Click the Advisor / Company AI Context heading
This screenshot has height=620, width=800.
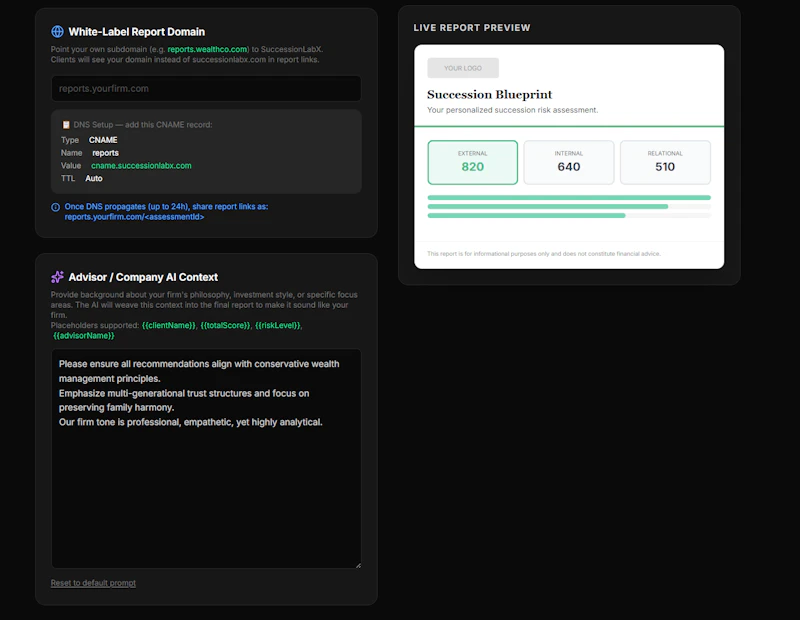[x=143, y=277]
